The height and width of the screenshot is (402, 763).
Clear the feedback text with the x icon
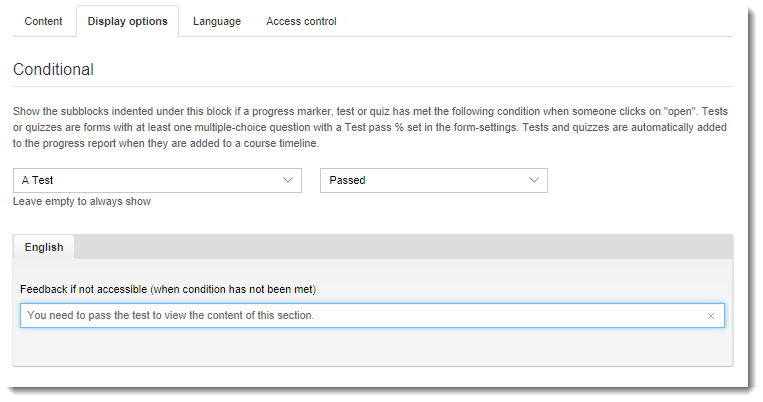pyautogui.click(x=710, y=316)
